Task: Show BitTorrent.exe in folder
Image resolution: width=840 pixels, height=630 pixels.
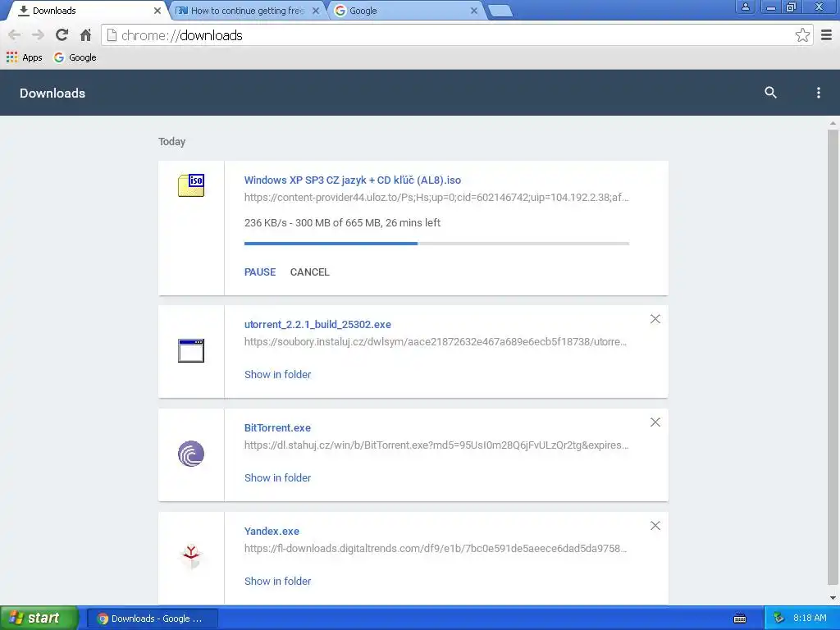Action: pyautogui.click(x=277, y=478)
